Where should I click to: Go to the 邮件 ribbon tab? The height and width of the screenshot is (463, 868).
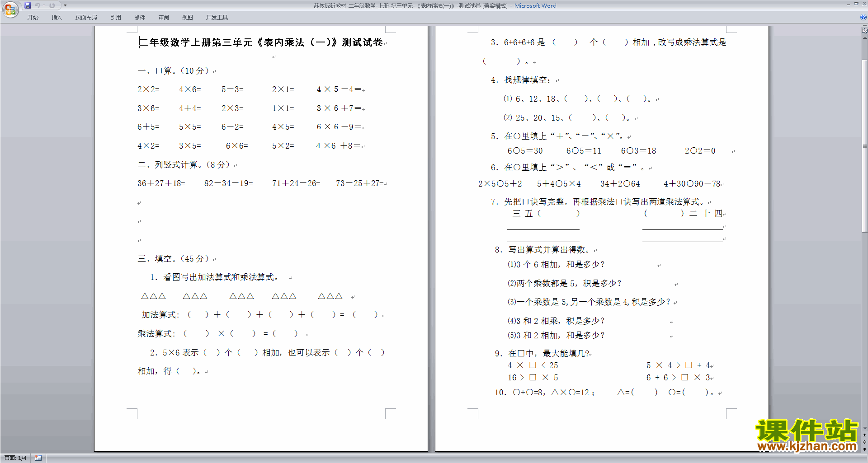click(x=140, y=18)
